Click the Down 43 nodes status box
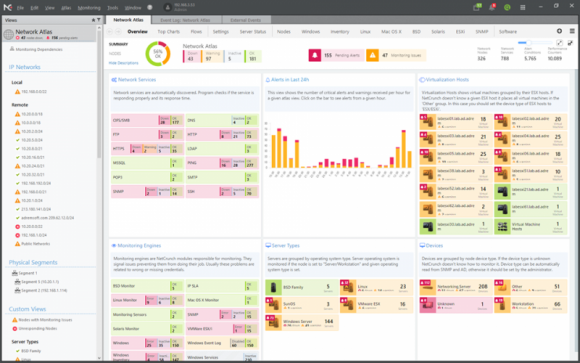 pos(192,56)
